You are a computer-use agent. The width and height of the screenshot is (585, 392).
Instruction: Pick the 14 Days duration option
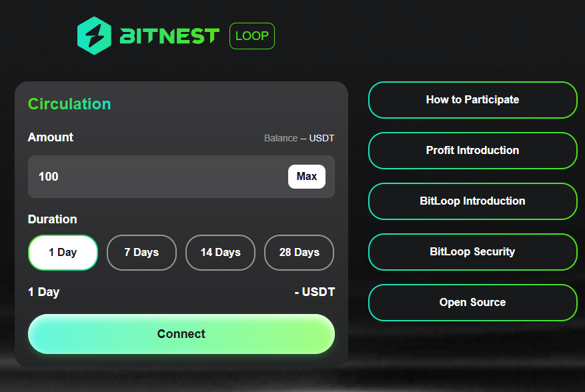pos(220,253)
